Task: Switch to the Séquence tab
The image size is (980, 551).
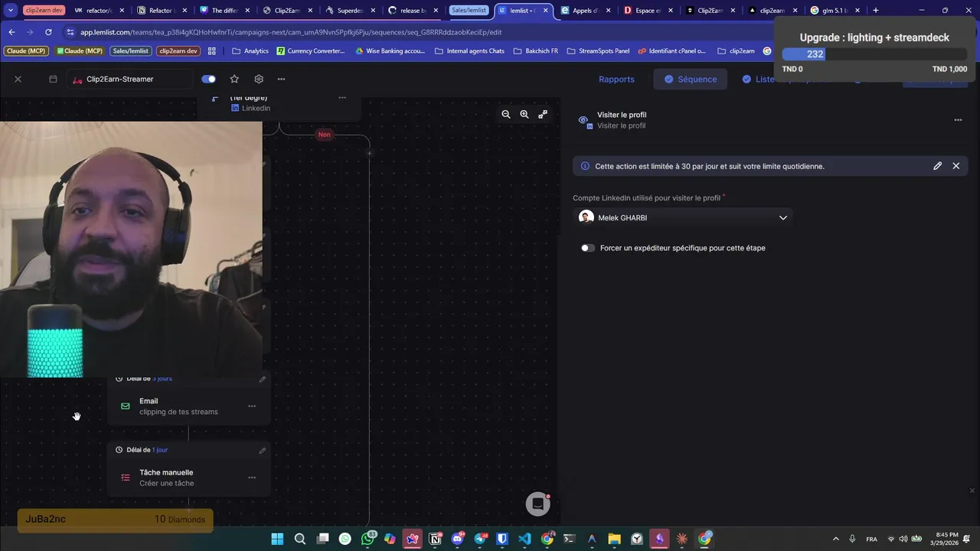Action: click(x=690, y=79)
